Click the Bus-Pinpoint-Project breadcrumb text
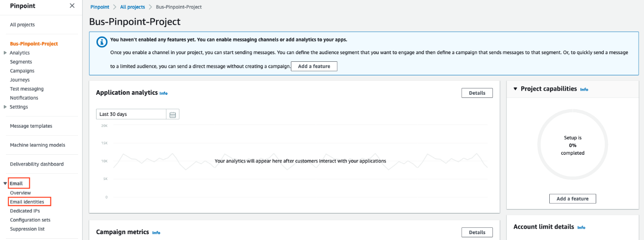 click(179, 7)
